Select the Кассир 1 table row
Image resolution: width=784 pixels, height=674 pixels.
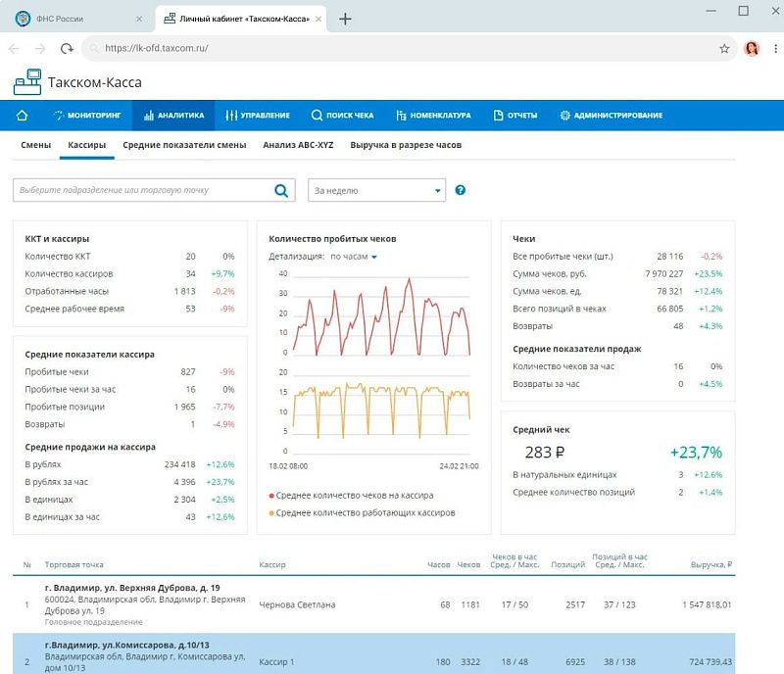click(x=374, y=654)
